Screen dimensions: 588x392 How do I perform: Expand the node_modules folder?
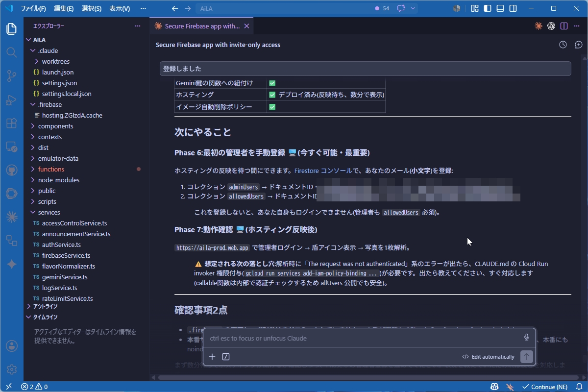coord(87,180)
